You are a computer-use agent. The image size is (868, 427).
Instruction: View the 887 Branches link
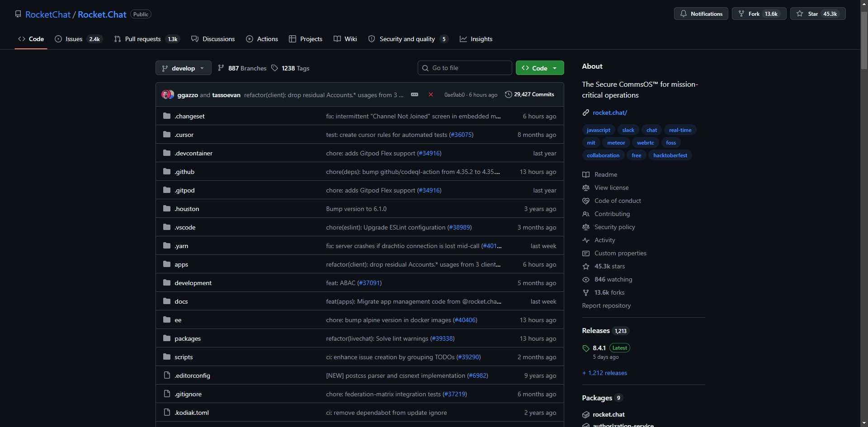coord(242,68)
